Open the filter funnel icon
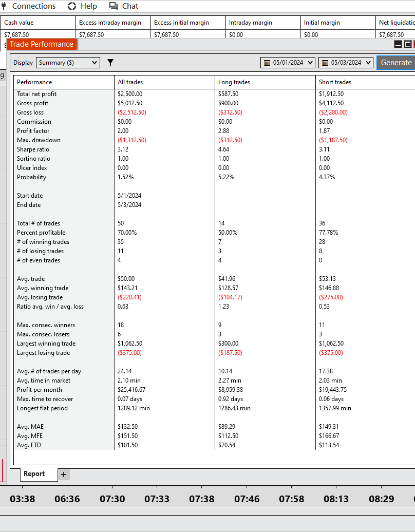This screenshot has height=532, width=415. point(110,63)
